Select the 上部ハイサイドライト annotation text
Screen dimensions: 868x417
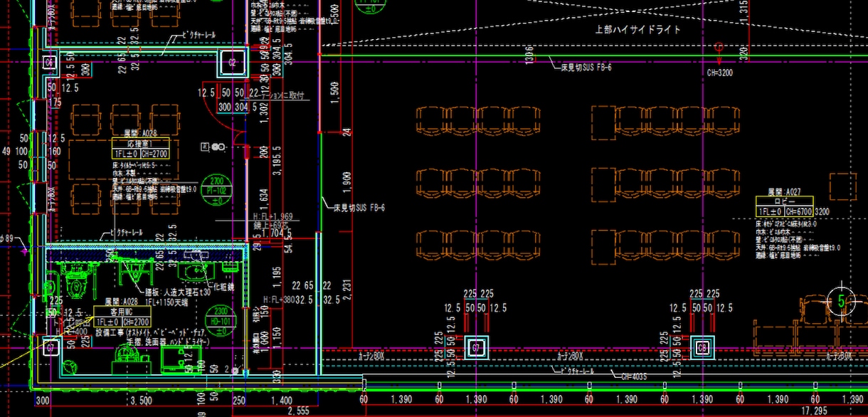pos(637,30)
